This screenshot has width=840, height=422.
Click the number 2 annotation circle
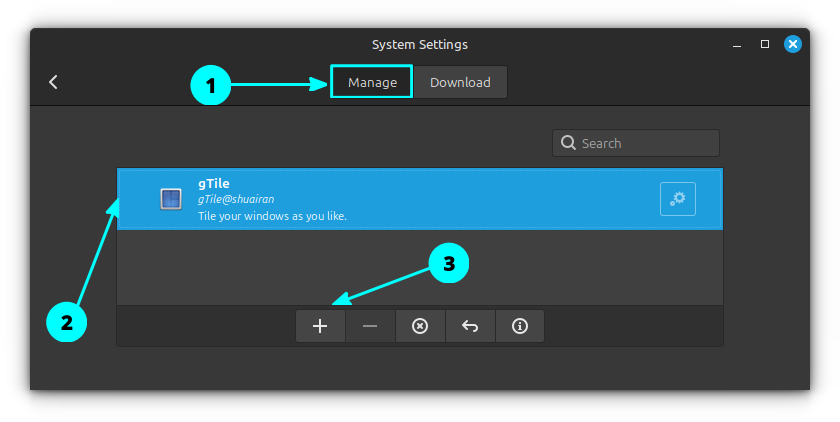click(x=67, y=322)
